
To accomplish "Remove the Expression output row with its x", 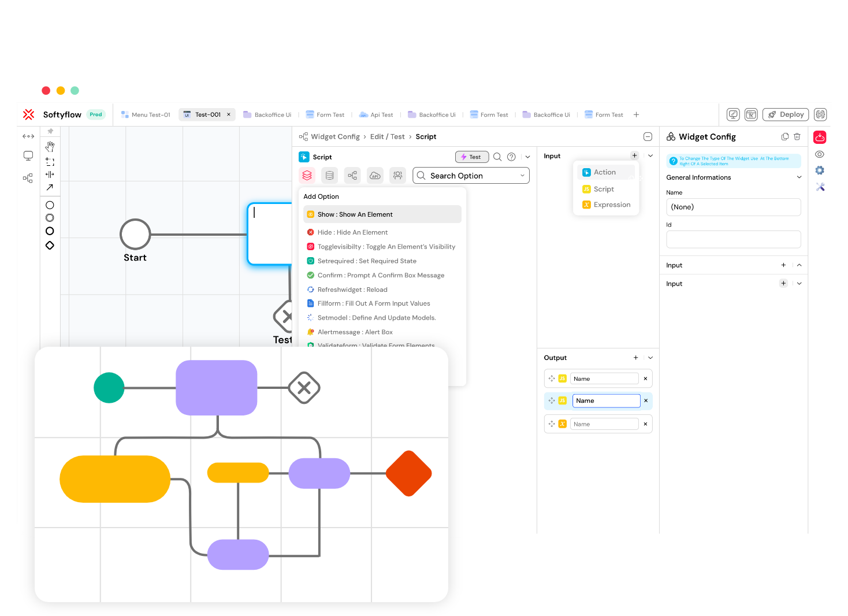I will 645,424.
